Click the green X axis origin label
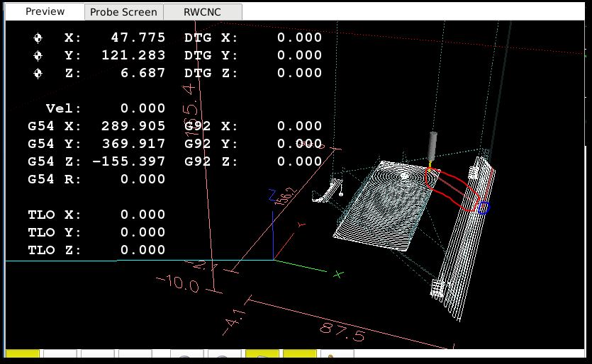The height and width of the screenshot is (364, 592). (339, 274)
